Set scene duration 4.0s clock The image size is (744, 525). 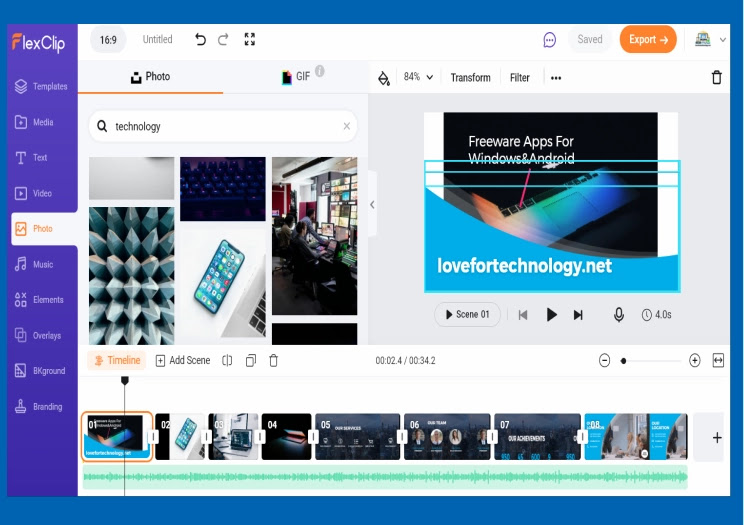tap(657, 315)
